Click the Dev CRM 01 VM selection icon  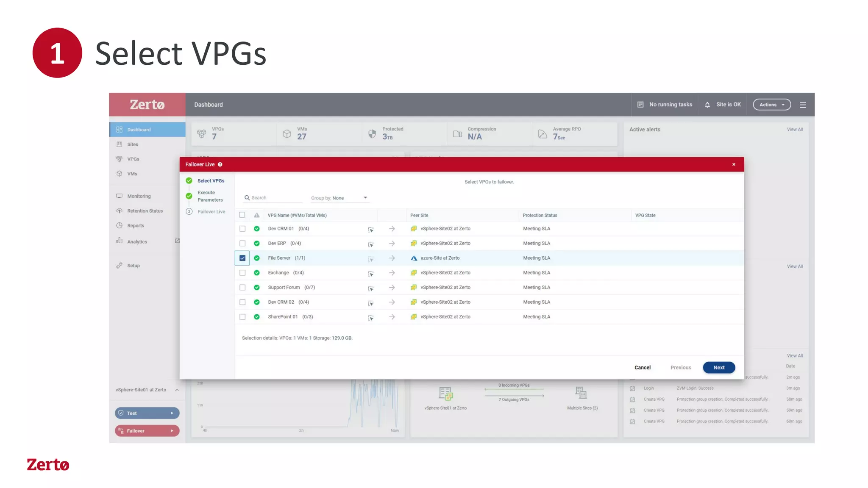click(x=370, y=229)
